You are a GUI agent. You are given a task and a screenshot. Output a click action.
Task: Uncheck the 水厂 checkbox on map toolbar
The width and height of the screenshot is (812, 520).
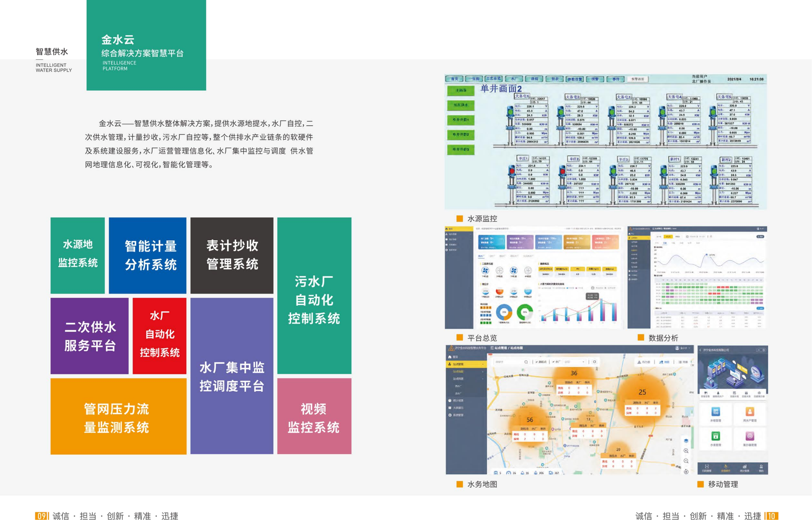tap(553, 362)
